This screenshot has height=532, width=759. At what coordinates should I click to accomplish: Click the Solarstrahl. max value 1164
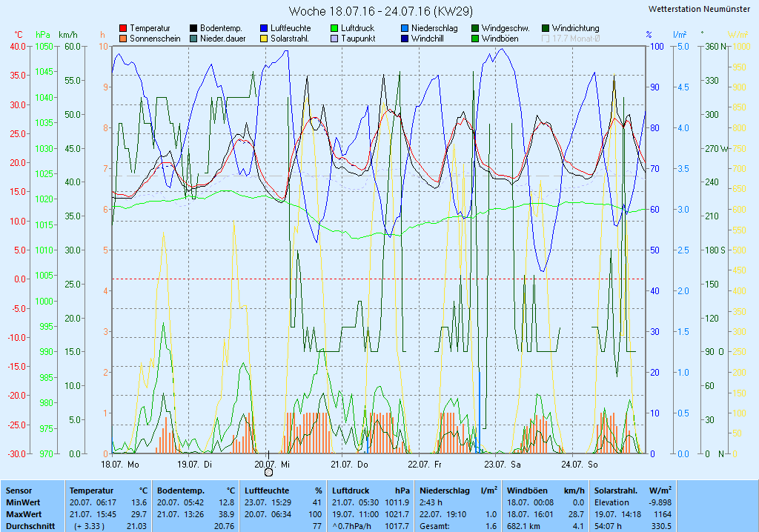pos(663,514)
